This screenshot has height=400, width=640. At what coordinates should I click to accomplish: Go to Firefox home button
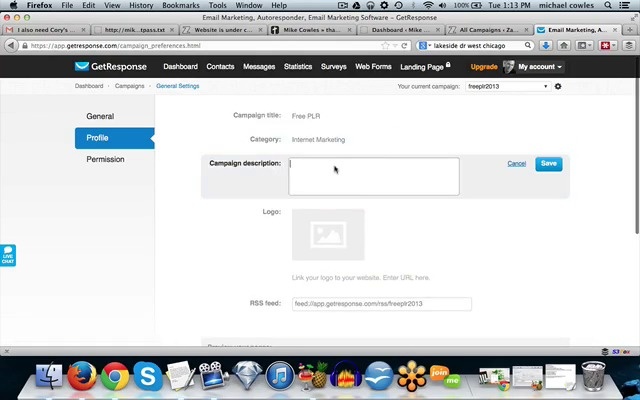pyautogui.click(x=564, y=46)
